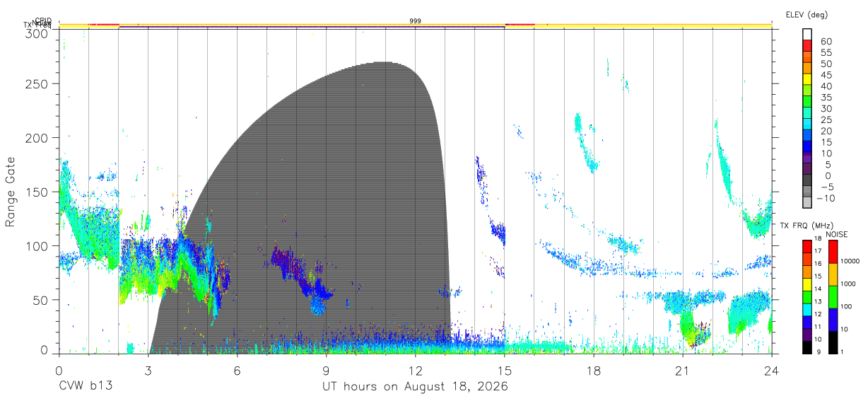The height and width of the screenshot is (401, 868).
Task: Click the "UT hours on August 18, 2026" label
Action: (x=415, y=387)
